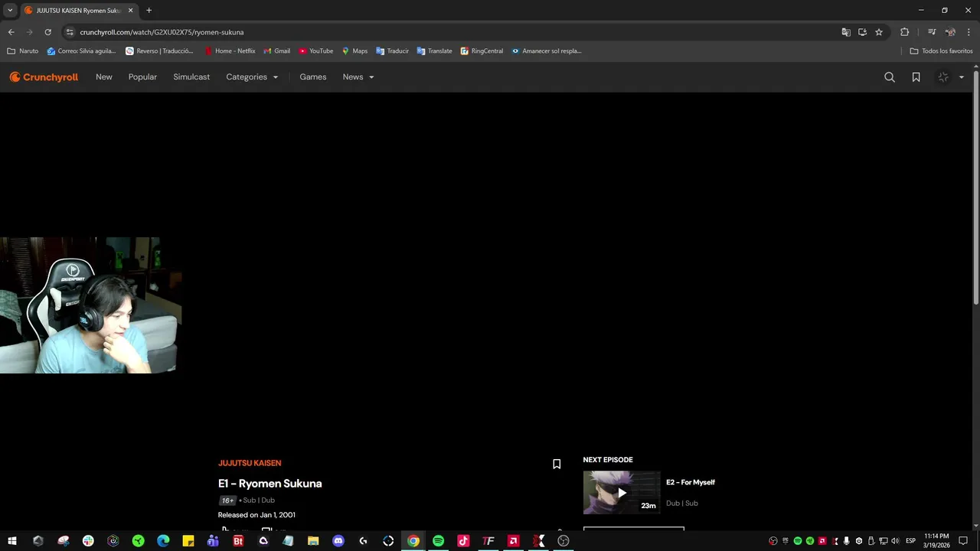Click the install app icon in address bar

pos(862,32)
